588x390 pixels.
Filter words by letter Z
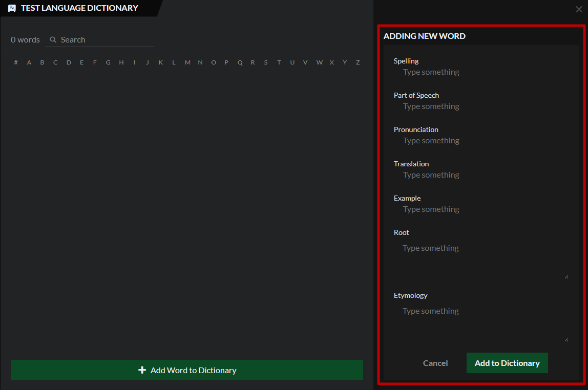pyautogui.click(x=358, y=62)
